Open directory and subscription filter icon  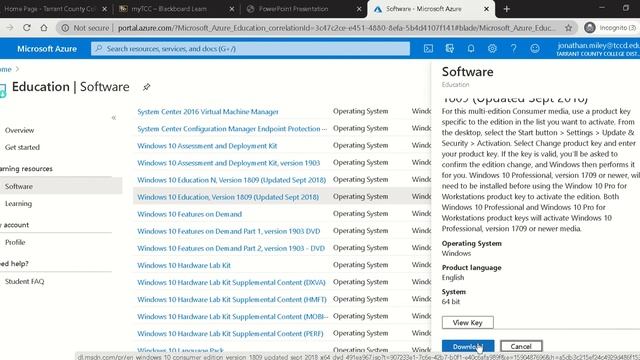[449, 49]
